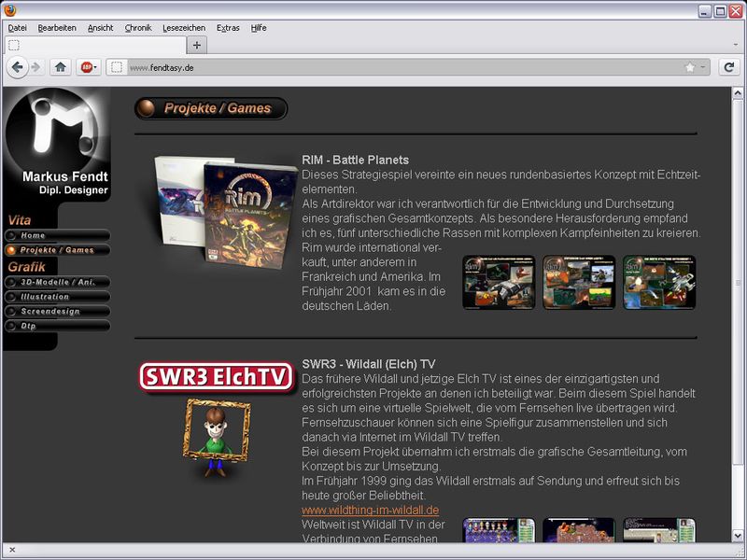Open the Hilfe menu
The image size is (747, 560).
pos(259,28)
